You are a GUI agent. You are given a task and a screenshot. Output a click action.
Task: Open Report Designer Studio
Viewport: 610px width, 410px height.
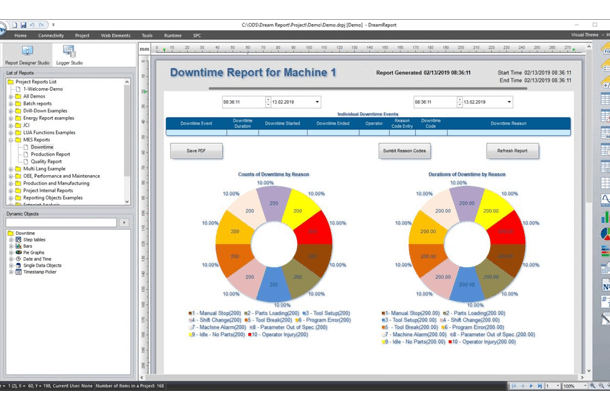click(x=27, y=54)
